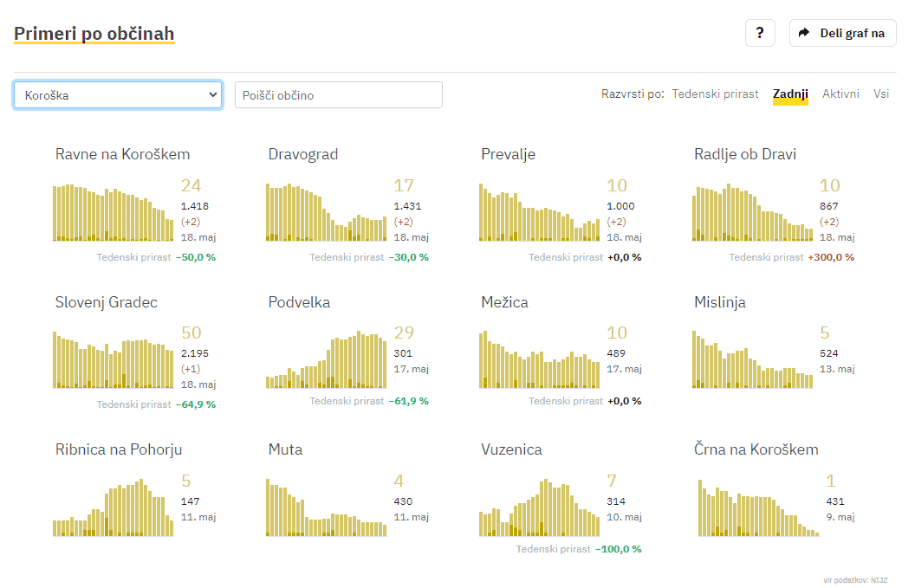Click the Vuzenica bar chart

(x=539, y=507)
